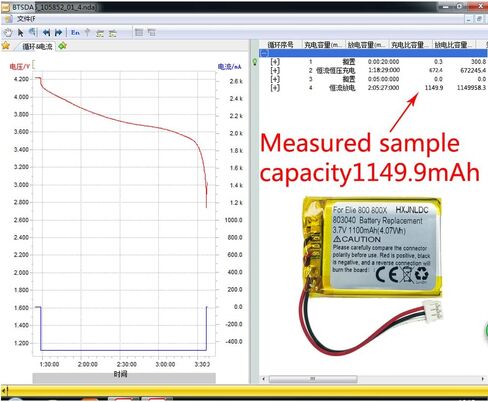Click the gray up-arrow toolbar icon
Viewport: 488px width, 402px height.
tap(87, 32)
